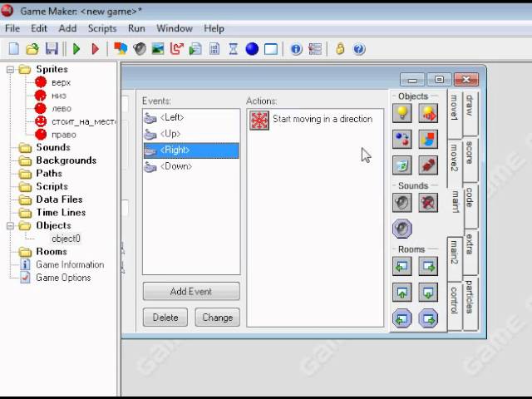Open game information toolbar icon
Screen dimensions: 532x399
click(296, 49)
